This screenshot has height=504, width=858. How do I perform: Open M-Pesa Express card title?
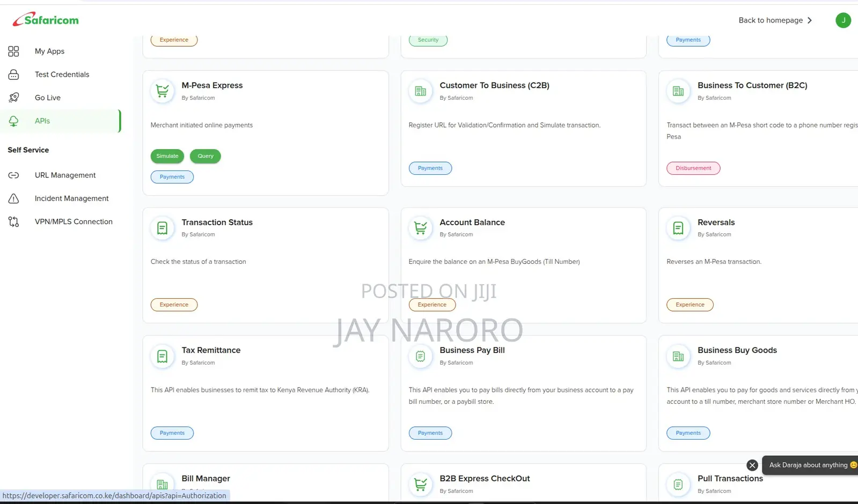click(212, 85)
